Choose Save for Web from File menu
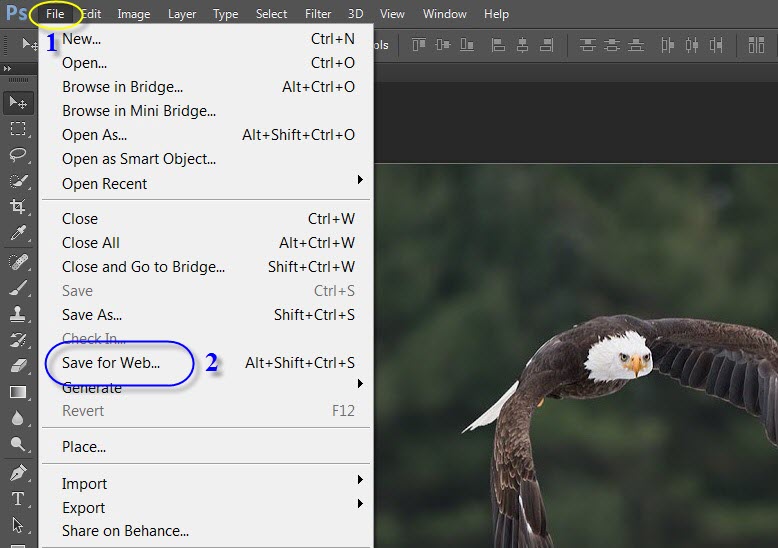The width and height of the screenshot is (778, 548). click(111, 363)
